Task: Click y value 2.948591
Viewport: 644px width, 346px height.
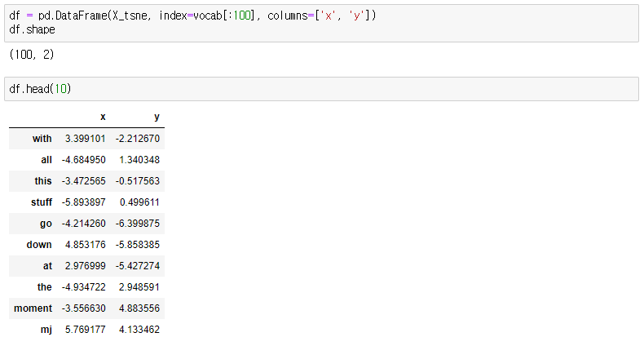Action: tap(139, 287)
